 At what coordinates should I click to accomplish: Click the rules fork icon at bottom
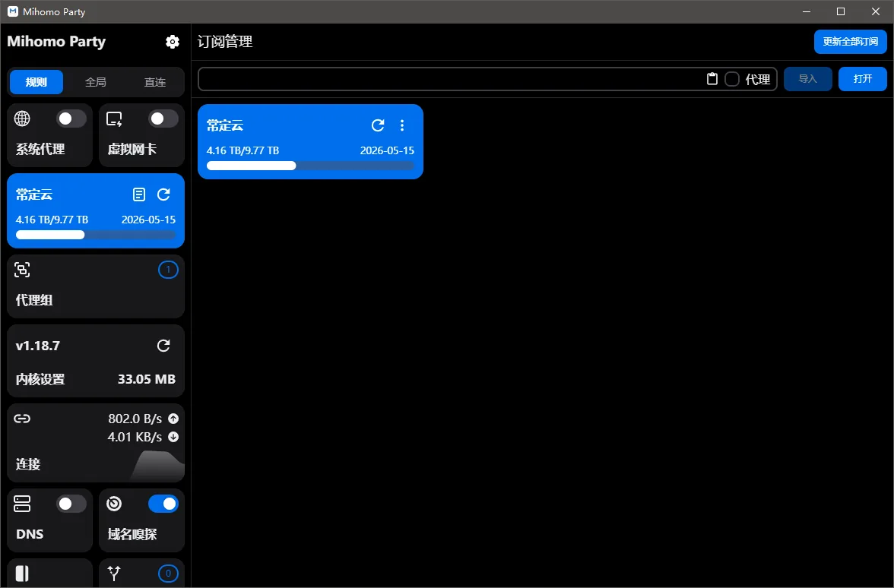click(114, 574)
